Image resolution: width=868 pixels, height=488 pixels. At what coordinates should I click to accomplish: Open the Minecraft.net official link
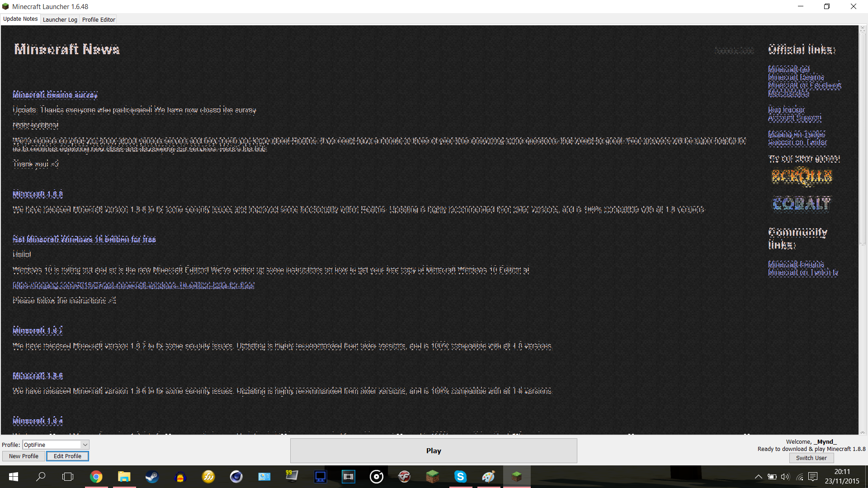click(x=789, y=69)
